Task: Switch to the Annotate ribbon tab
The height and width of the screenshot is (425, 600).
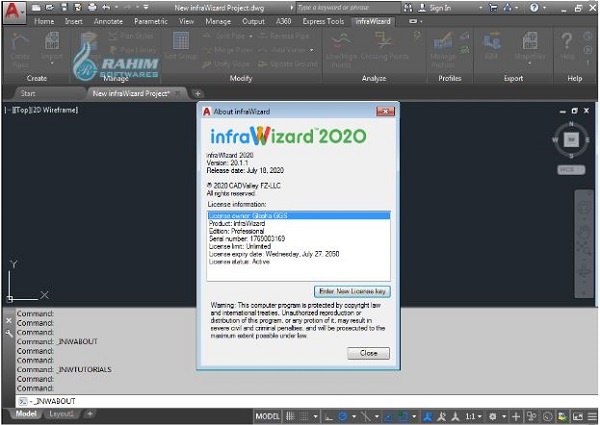Action: tap(108, 21)
